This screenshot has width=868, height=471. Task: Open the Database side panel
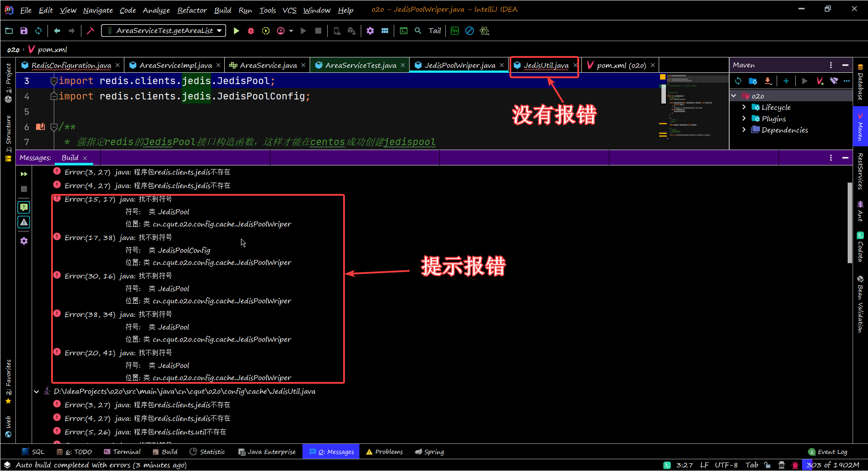860,82
